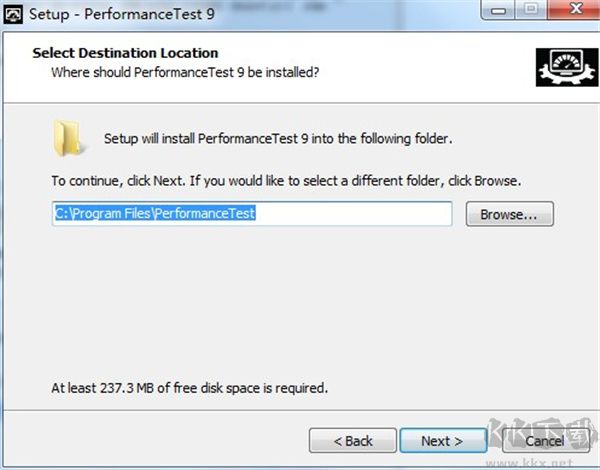Proceed by clicking Next >

pos(442,441)
